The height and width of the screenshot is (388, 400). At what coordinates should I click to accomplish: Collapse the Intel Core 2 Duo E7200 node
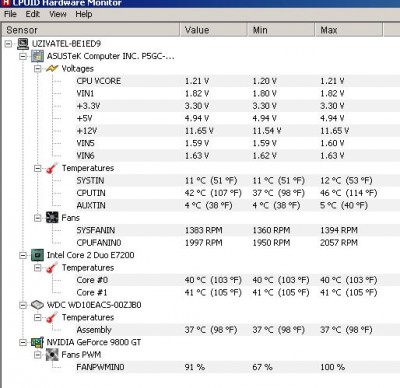point(23,255)
